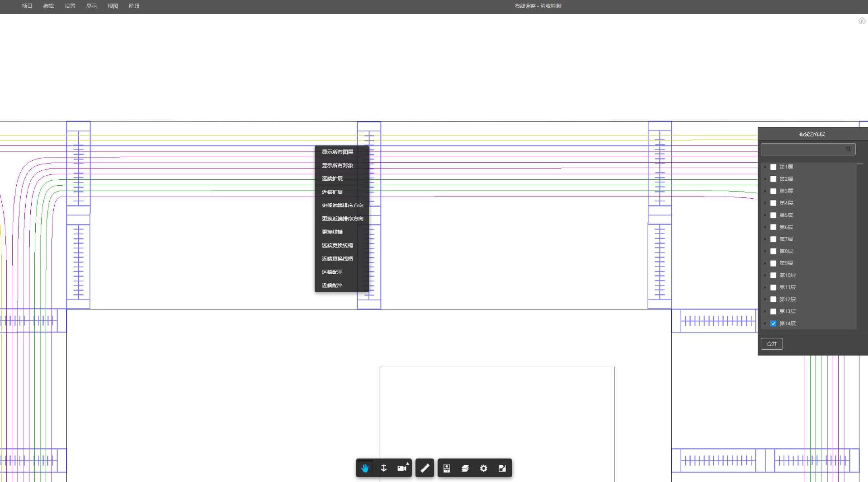Open the 编辑 menu
This screenshot has width=868, height=482.
(48, 6)
